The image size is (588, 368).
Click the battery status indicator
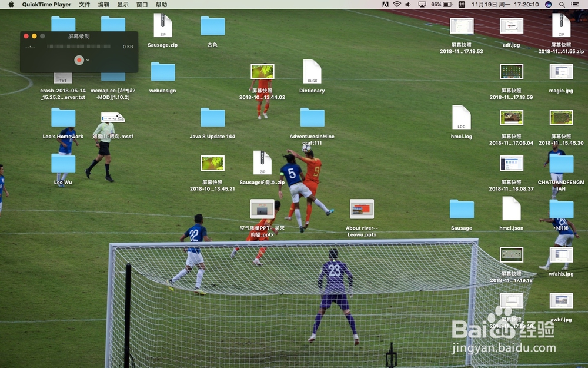442,5
